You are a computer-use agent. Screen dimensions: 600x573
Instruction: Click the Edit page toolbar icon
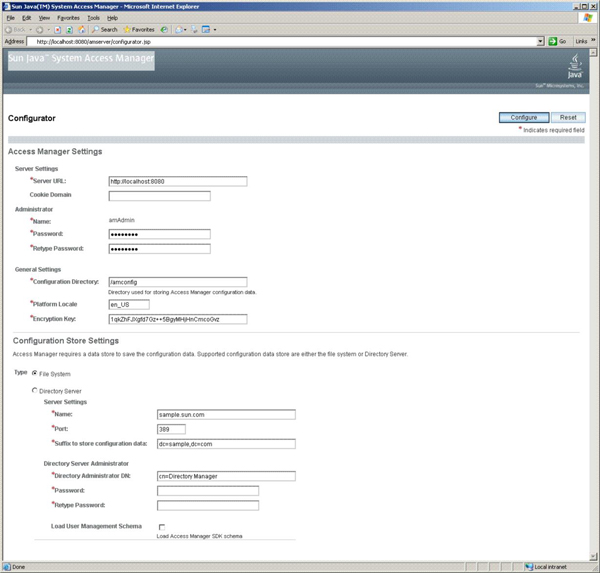[x=206, y=29]
